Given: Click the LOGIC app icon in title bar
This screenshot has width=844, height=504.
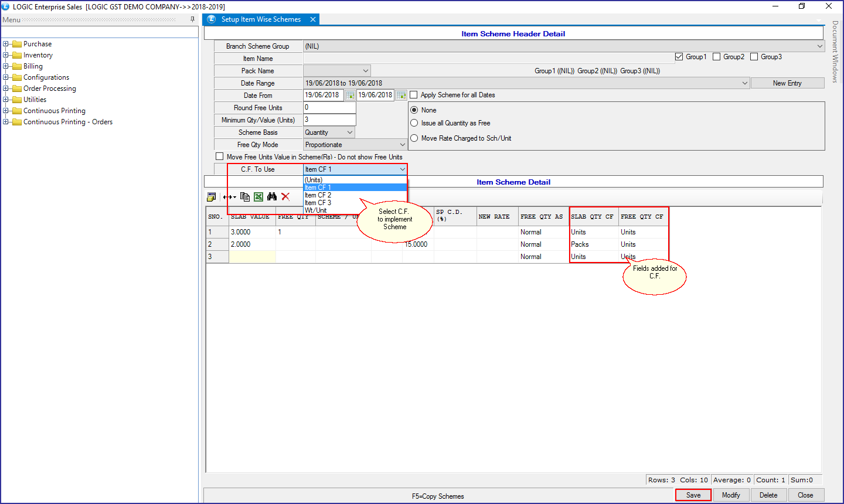Looking at the screenshot, I should click(6, 6).
